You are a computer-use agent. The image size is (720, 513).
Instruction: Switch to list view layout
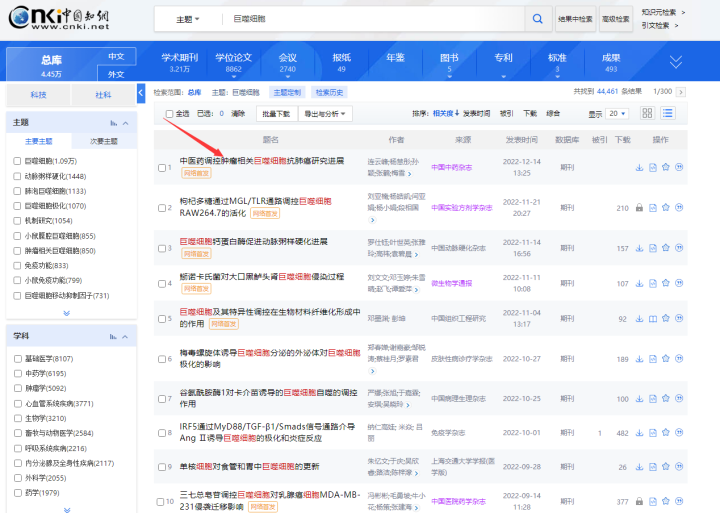click(667, 114)
